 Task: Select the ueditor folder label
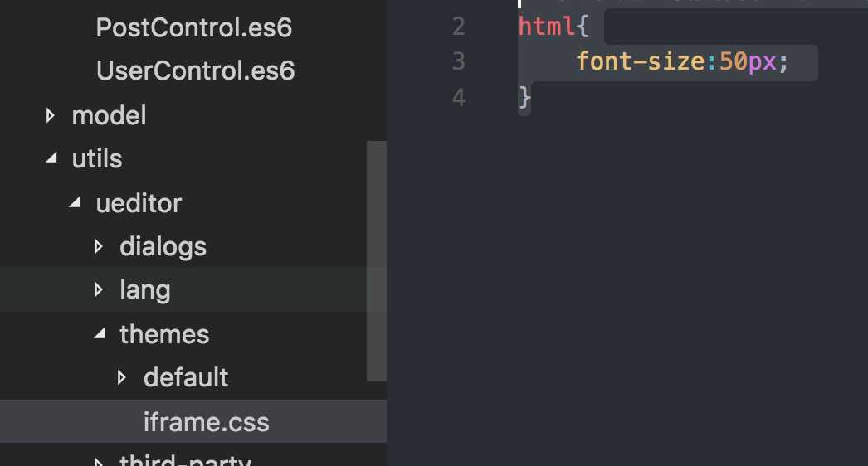click(x=139, y=203)
